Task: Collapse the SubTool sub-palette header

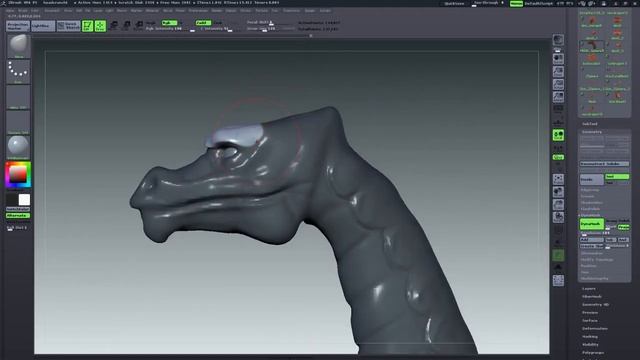Action: coord(590,124)
